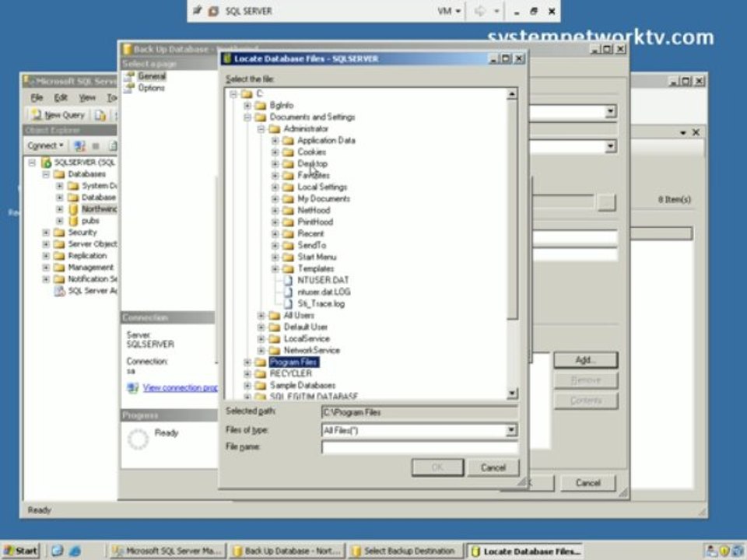The height and width of the screenshot is (560, 747).
Task: Click the file tree scrollbar down arrow
Action: pyautogui.click(x=512, y=394)
